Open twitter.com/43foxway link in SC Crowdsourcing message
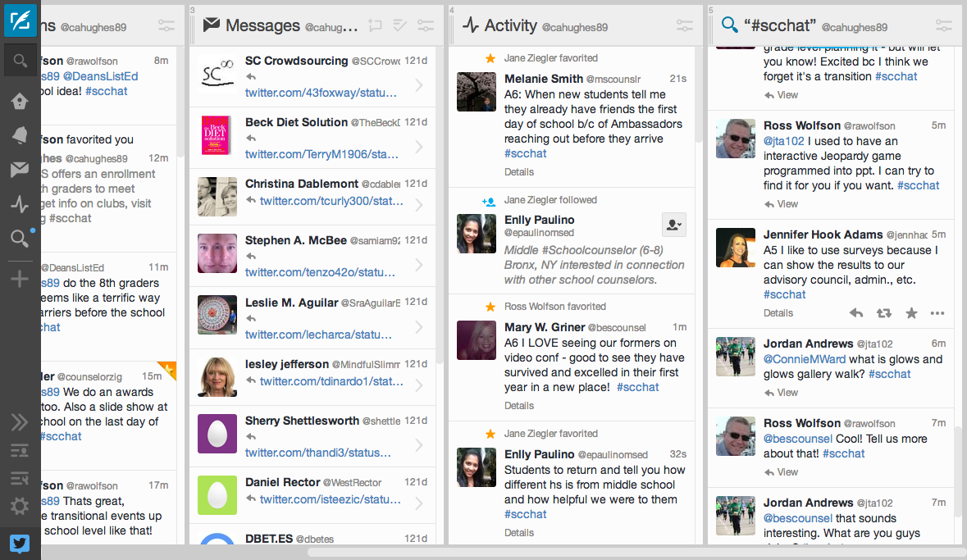The height and width of the screenshot is (560, 967). coord(321,93)
